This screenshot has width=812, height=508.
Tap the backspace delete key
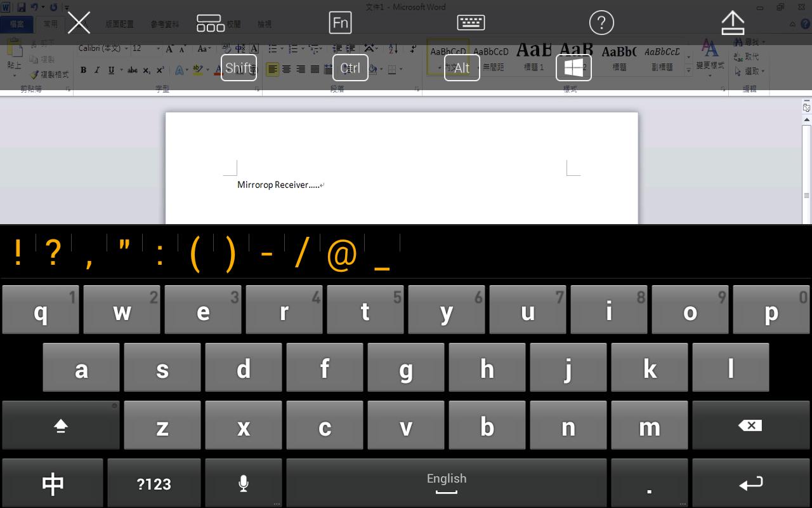click(751, 425)
